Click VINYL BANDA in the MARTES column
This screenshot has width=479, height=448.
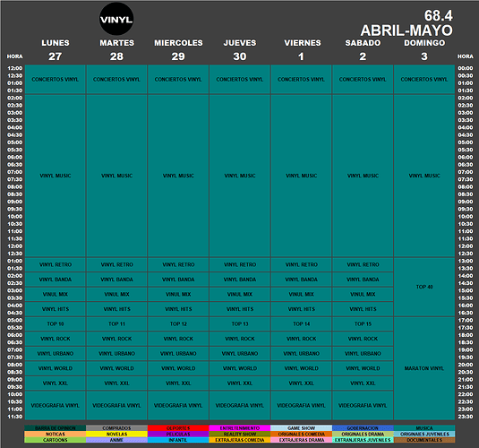[x=116, y=280]
